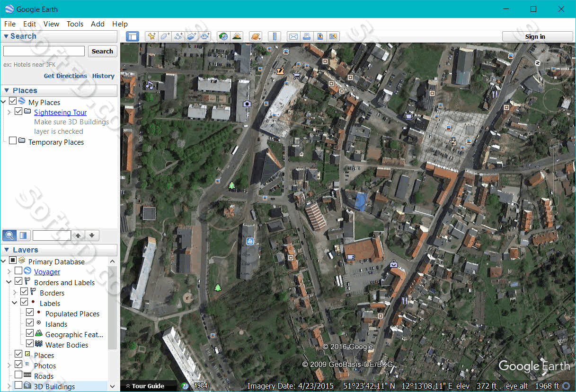Click the camera place icon on map
Screen dimensions: 576x392
[247, 104]
